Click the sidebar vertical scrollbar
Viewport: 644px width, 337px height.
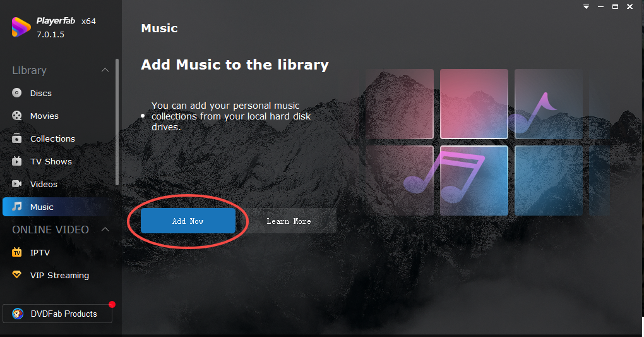[x=117, y=122]
